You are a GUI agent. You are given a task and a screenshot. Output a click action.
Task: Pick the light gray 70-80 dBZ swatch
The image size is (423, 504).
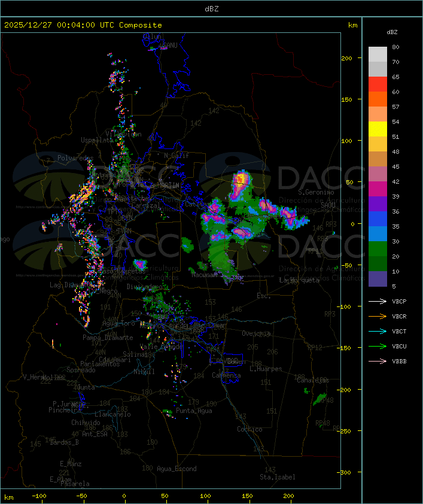pos(378,54)
